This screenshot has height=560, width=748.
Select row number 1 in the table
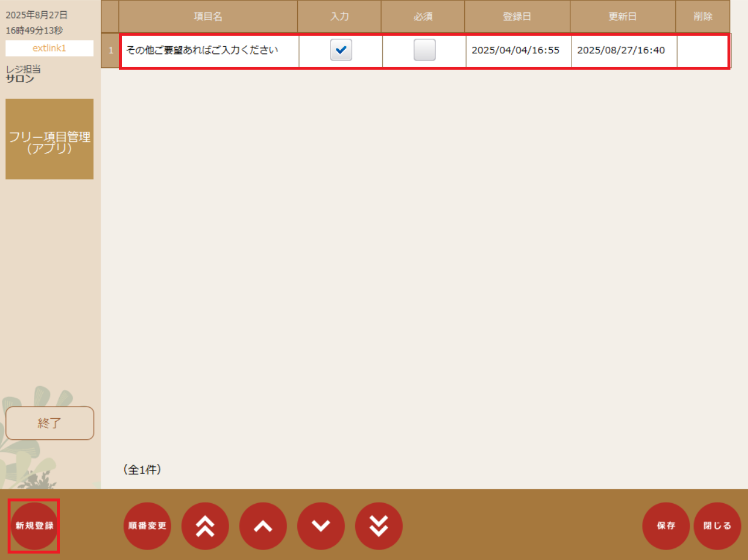(111, 50)
